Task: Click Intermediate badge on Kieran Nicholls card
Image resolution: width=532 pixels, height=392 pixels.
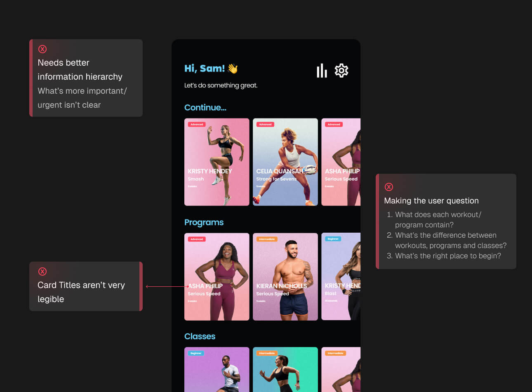Action: pyautogui.click(x=267, y=239)
